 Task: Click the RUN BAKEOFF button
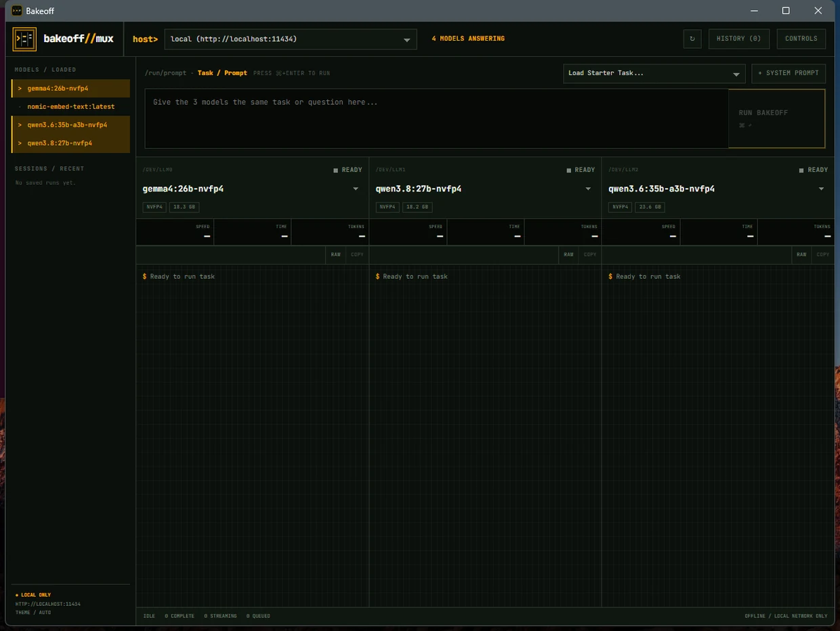[x=776, y=118]
